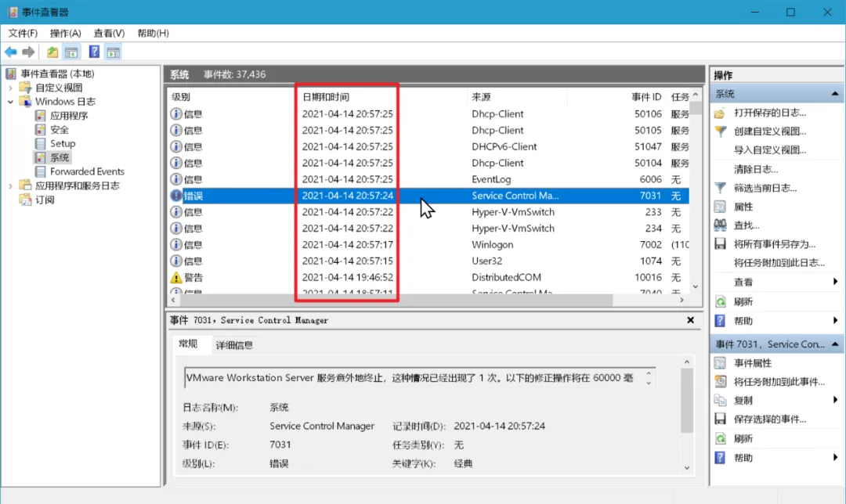Switch to the 详细信息 tab
The image size is (846, 504).
(235, 344)
